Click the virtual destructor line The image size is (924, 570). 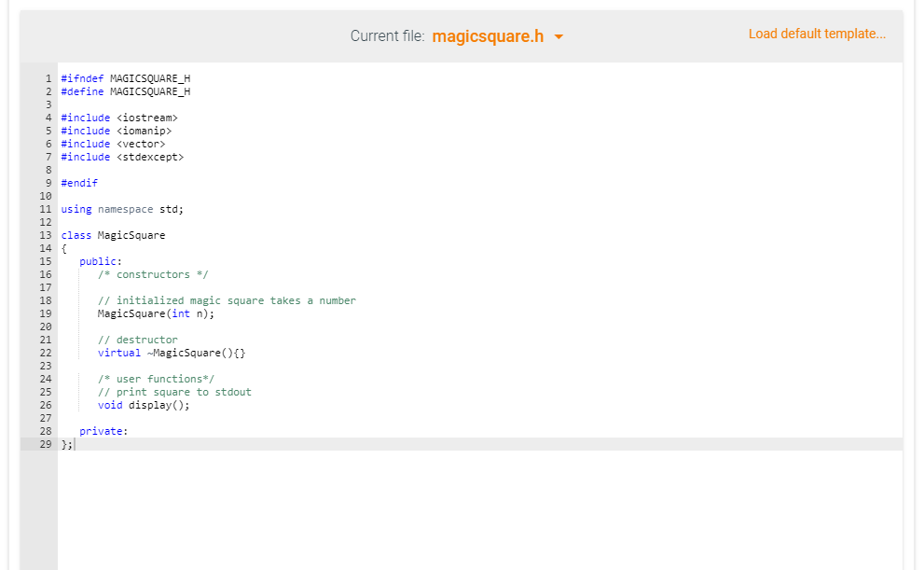pos(151,352)
